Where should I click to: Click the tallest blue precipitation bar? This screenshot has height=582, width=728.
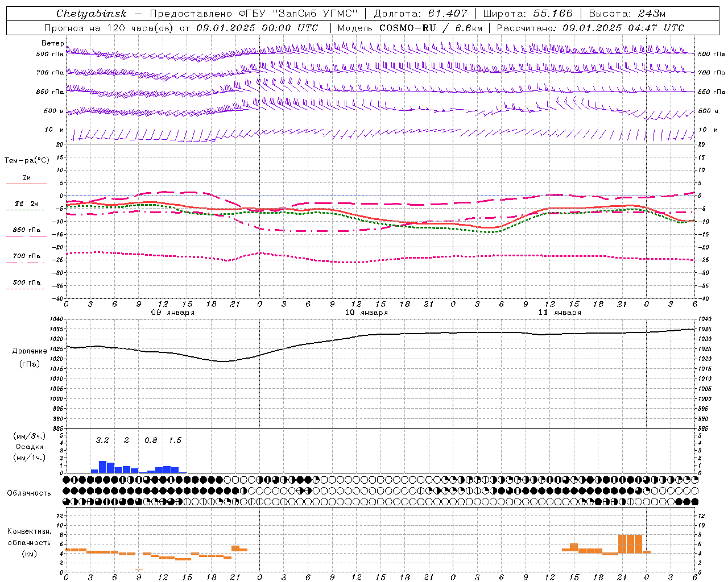coord(103,467)
